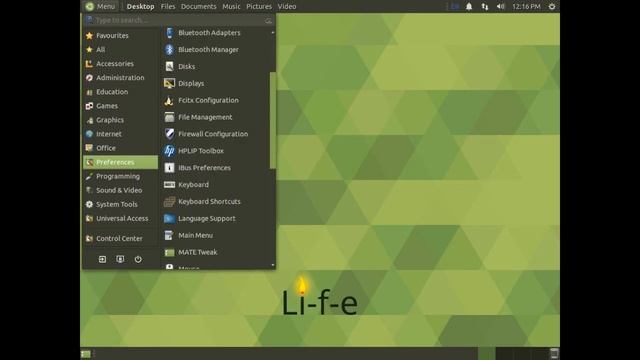Select the Internet category
The height and width of the screenshot is (360, 640).
pyautogui.click(x=120, y=134)
